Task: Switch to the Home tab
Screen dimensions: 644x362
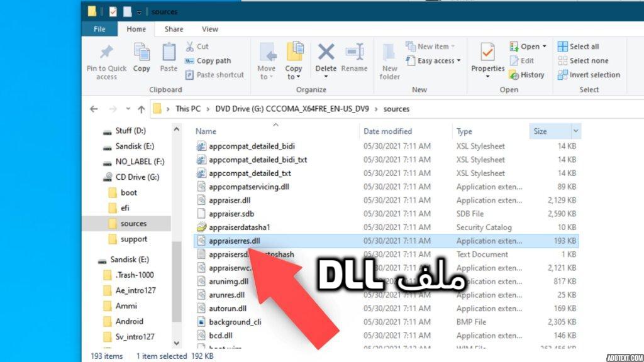Action: 136,29
